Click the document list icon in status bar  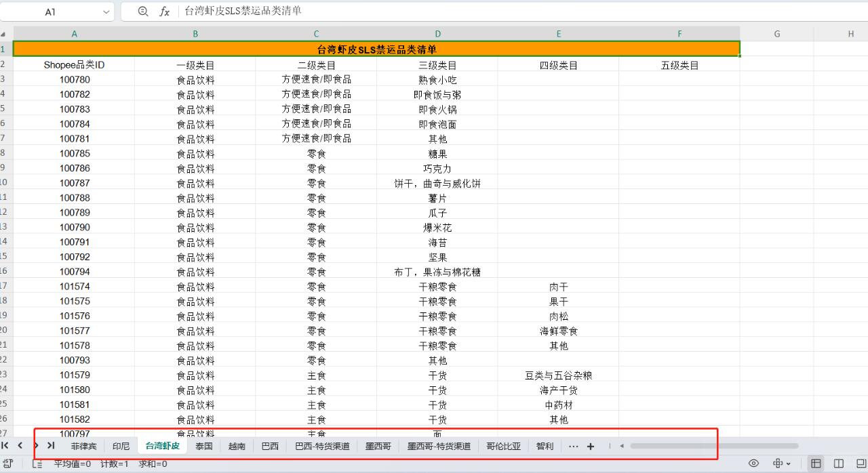pos(37,464)
